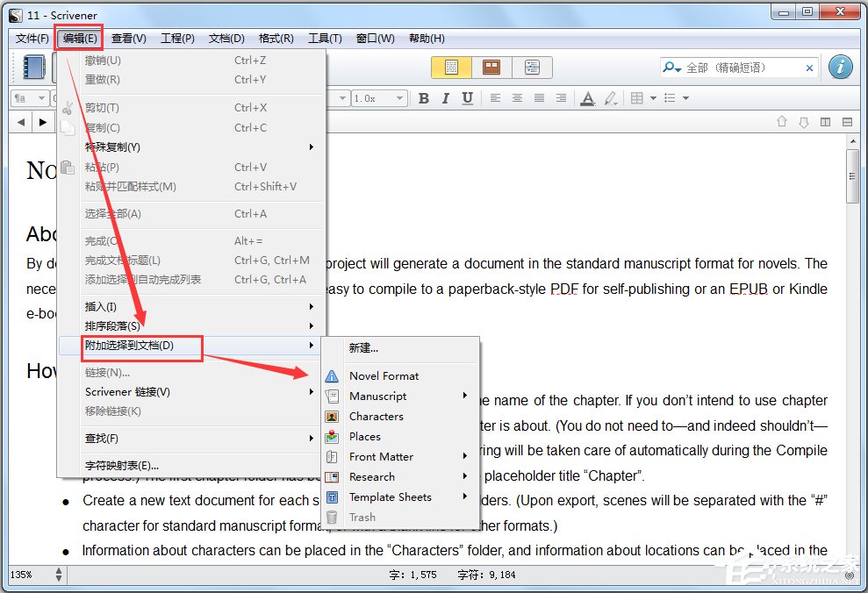Select Front Matter submenu item
This screenshot has height=593, width=868.
point(400,457)
